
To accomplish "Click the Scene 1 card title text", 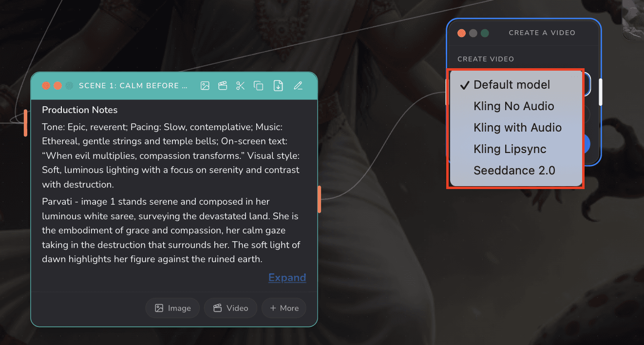I will point(133,86).
